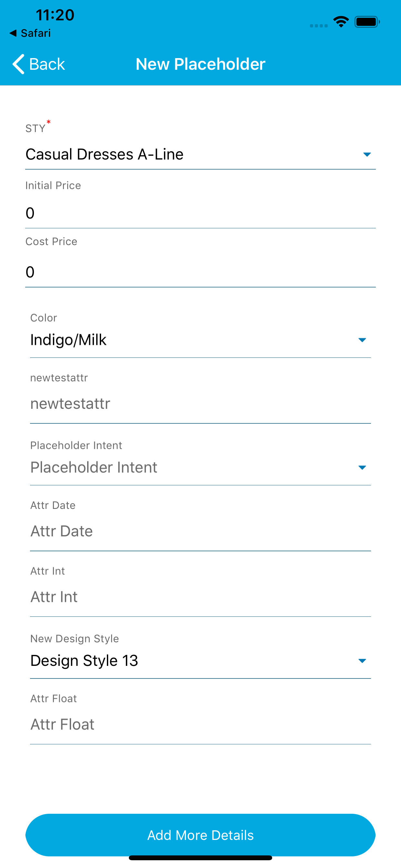Tap the Wi-Fi status icon
401x868 pixels.
pyautogui.click(x=341, y=22)
